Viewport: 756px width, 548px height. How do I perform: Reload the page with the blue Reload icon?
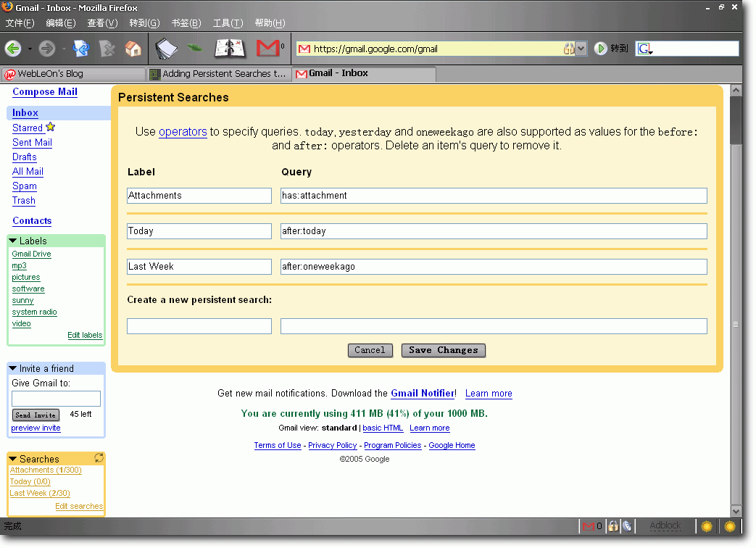81,48
